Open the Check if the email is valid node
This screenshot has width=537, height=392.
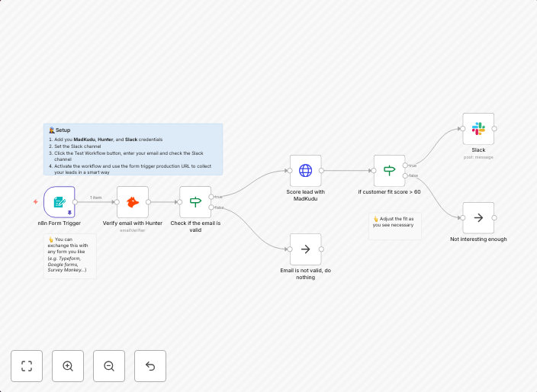[195, 202]
